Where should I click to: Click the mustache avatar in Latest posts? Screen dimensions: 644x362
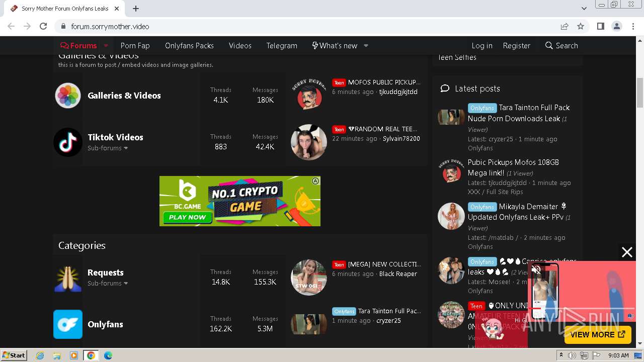(x=451, y=172)
